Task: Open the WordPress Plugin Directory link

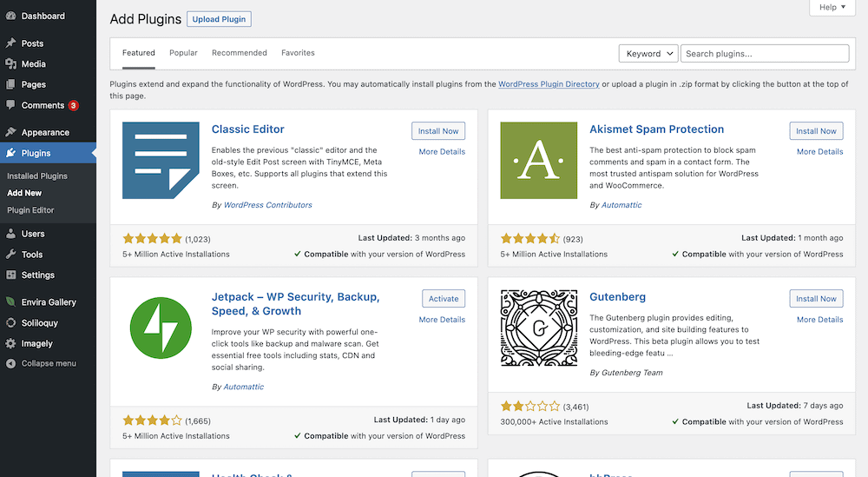Action: tap(549, 84)
